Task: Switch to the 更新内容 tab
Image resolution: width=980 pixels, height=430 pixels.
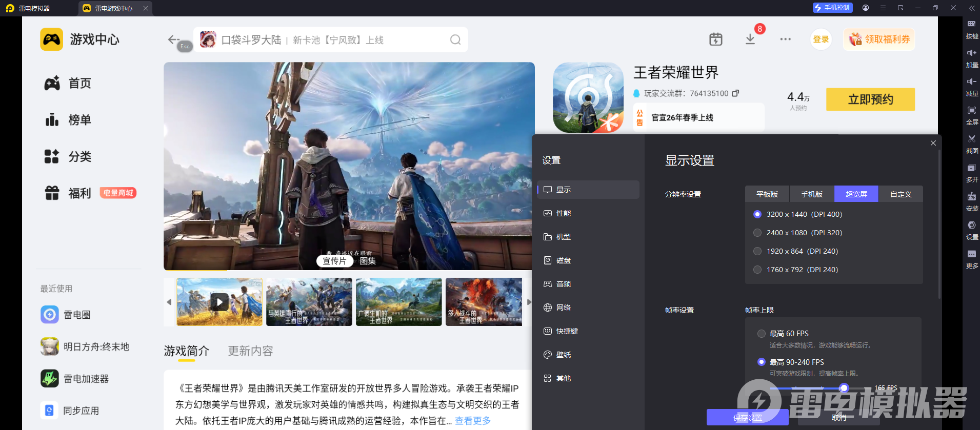Action: 250,351
